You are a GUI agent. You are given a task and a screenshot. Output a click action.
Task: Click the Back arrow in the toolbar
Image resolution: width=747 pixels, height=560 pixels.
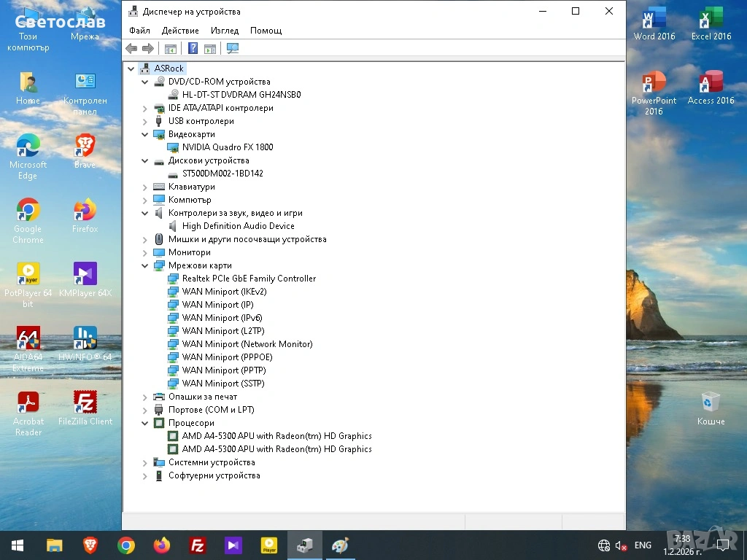tap(131, 49)
